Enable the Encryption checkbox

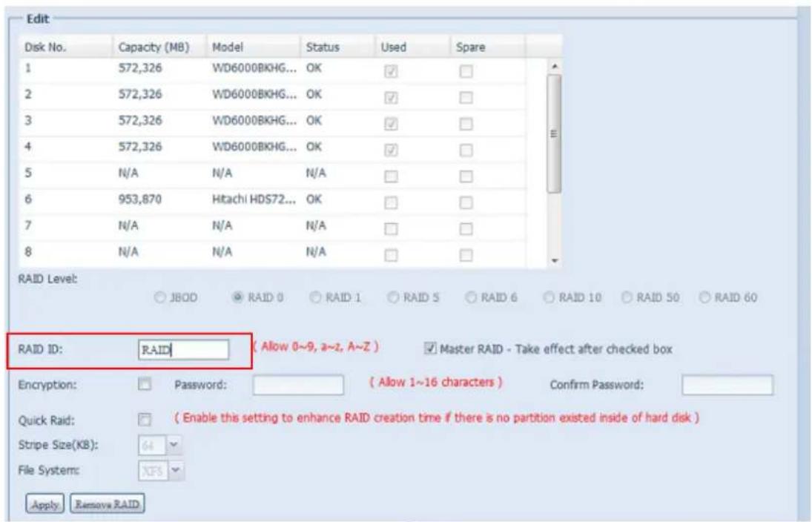(x=147, y=385)
